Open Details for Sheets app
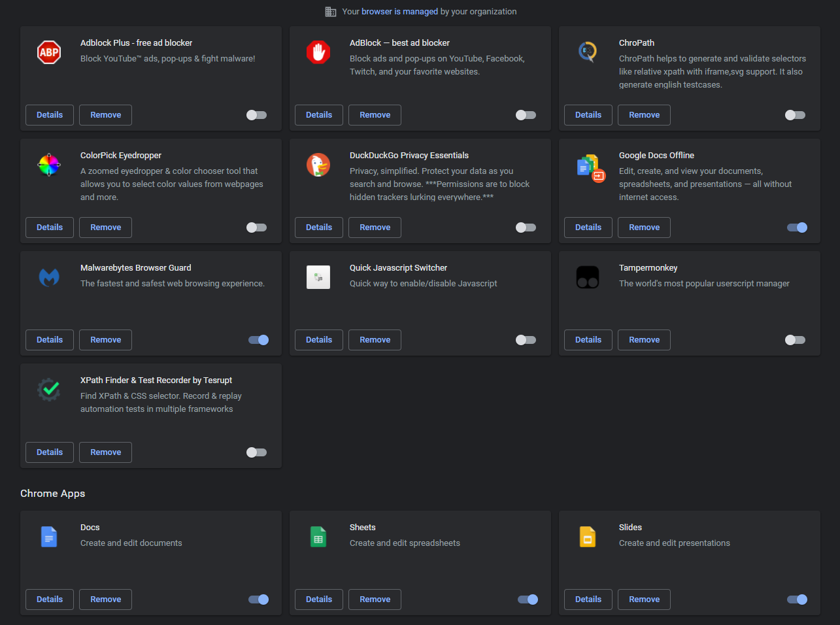The image size is (840, 625). tap(319, 600)
